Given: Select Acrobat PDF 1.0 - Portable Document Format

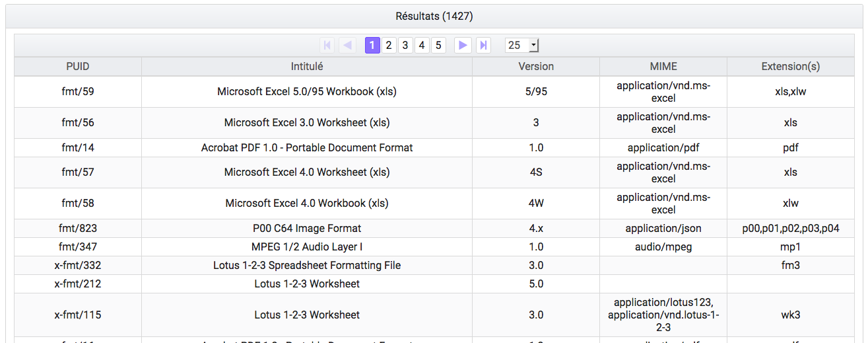Looking at the screenshot, I should click(x=307, y=148).
